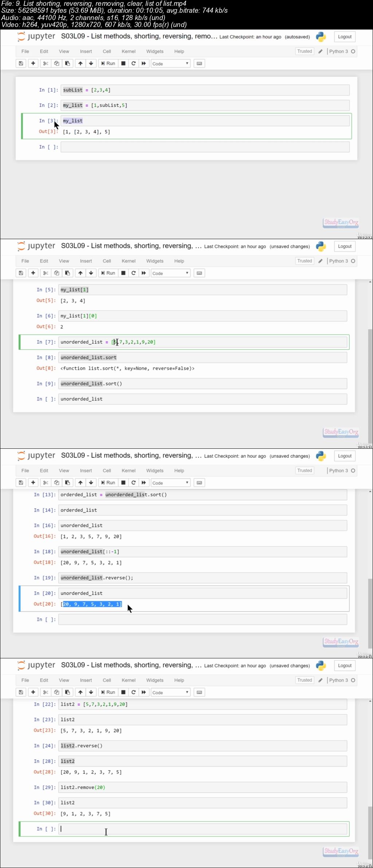
Task: Move cell up in autosaved notebook frame
Action: tap(81, 63)
